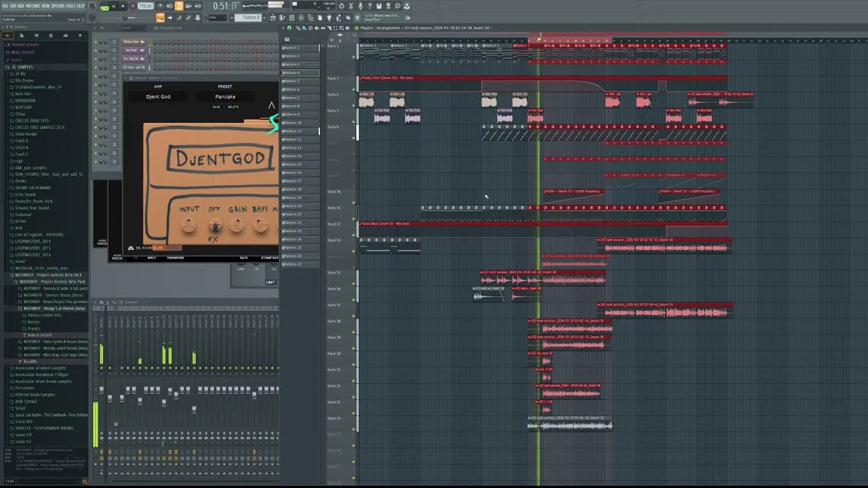This screenshot has height=488, width=868.
Task: Open the FILE menu
Action: point(5,6)
